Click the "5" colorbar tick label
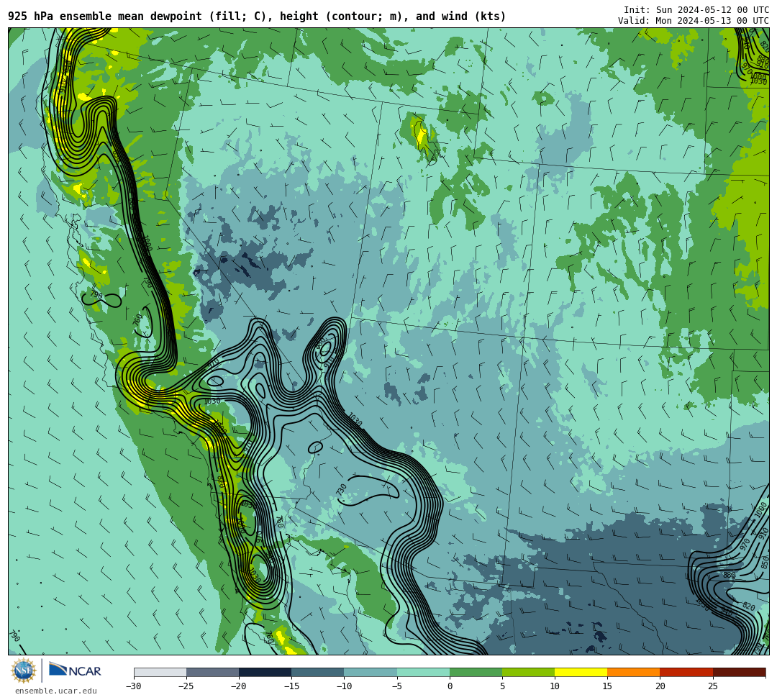 (502, 686)
